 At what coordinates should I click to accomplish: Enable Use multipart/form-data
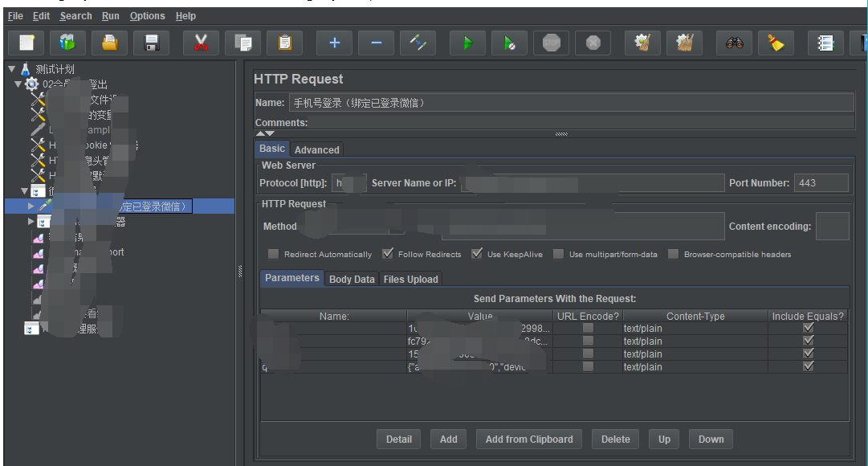tap(559, 254)
